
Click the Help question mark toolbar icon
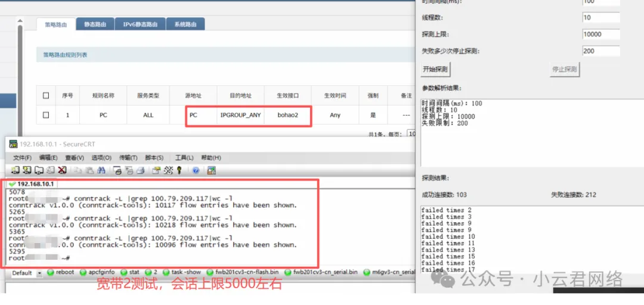[196, 170]
